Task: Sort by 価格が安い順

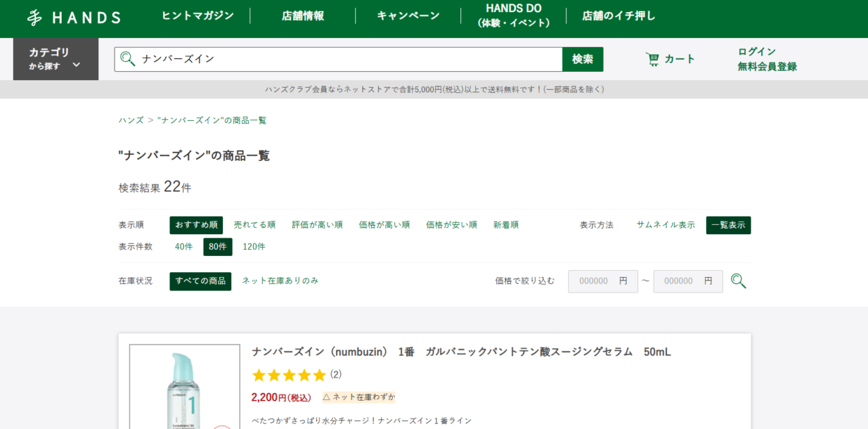Action: pos(452,225)
